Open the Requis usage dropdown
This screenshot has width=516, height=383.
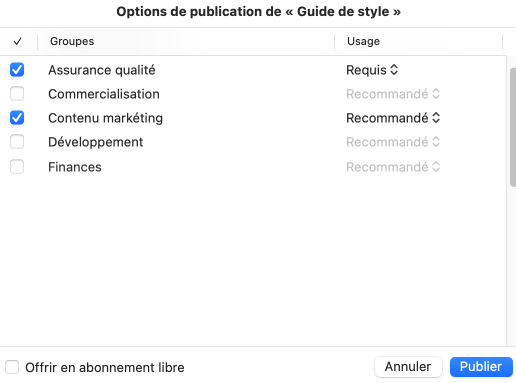(x=372, y=70)
